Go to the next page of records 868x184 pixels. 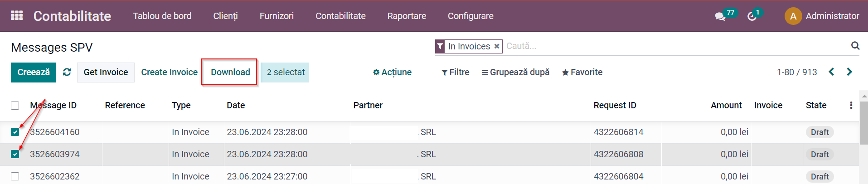[x=849, y=72]
